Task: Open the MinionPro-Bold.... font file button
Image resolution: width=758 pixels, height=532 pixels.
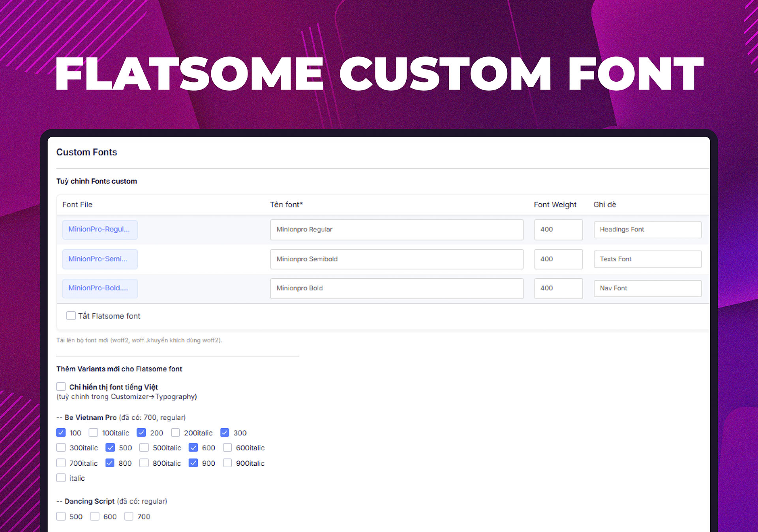Action: pos(100,288)
